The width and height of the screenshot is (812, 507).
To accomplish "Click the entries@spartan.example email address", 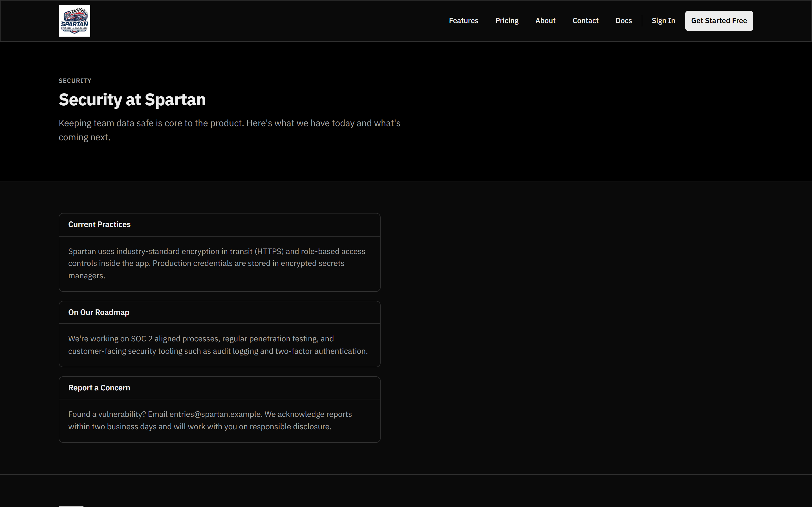I will (x=215, y=414).
